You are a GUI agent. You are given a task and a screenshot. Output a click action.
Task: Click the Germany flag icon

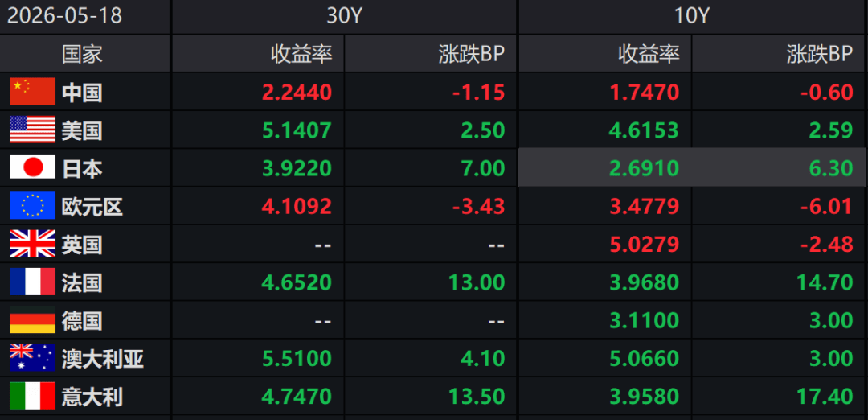pos(33,320)
